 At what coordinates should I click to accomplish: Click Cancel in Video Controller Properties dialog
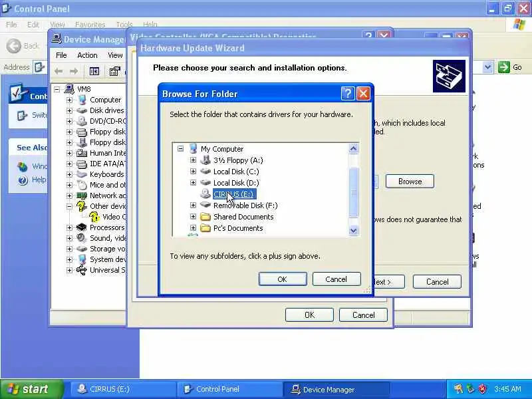tap(363, 315)
